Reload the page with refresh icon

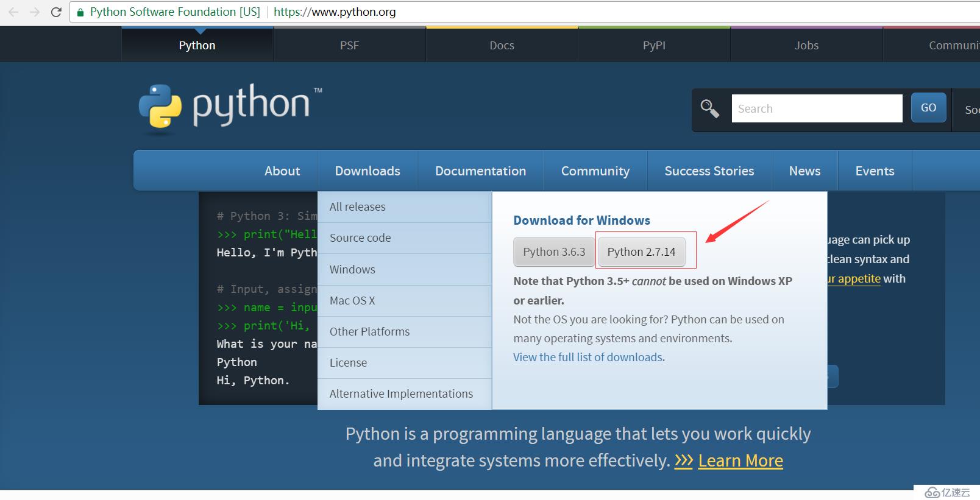tap(56, 12)
